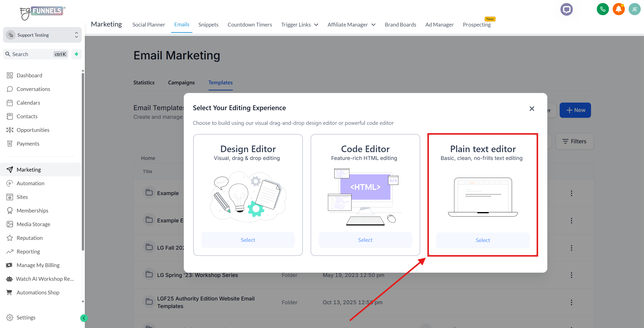This screenshot has width=644, height=328.
Task: Select the Plain text editor option
Action: [x=483, y=240]
